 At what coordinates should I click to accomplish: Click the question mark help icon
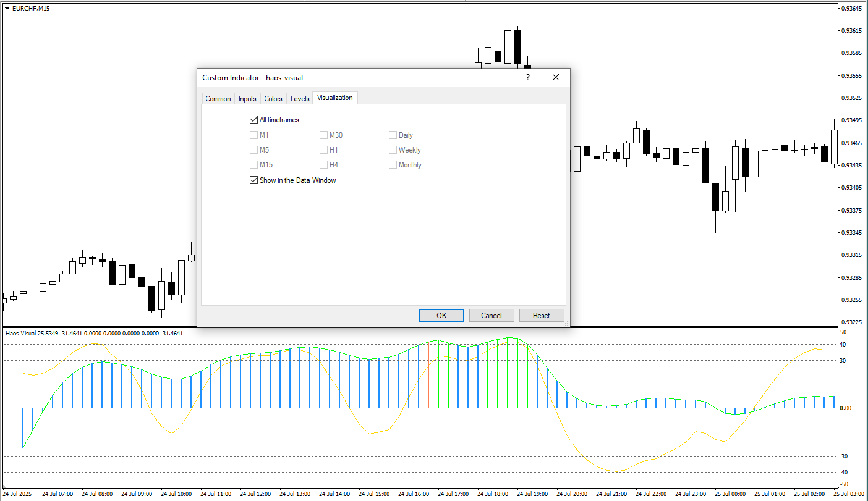[527, 77]
